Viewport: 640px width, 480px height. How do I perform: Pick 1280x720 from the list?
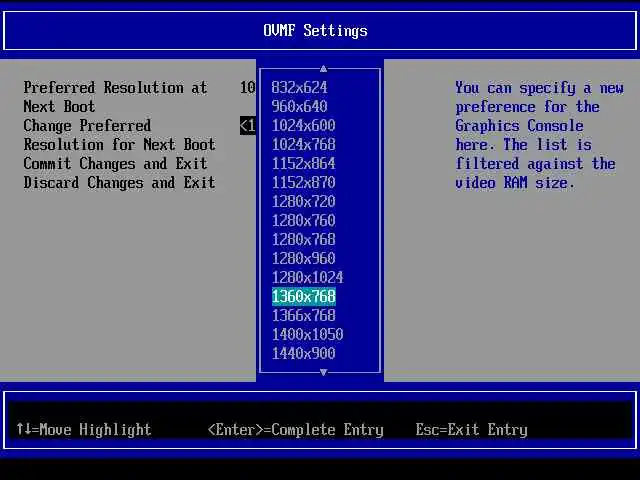pos(303,202)
